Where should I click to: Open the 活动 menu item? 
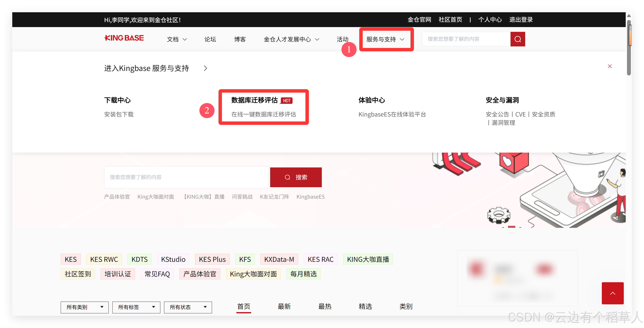[342, 39]
